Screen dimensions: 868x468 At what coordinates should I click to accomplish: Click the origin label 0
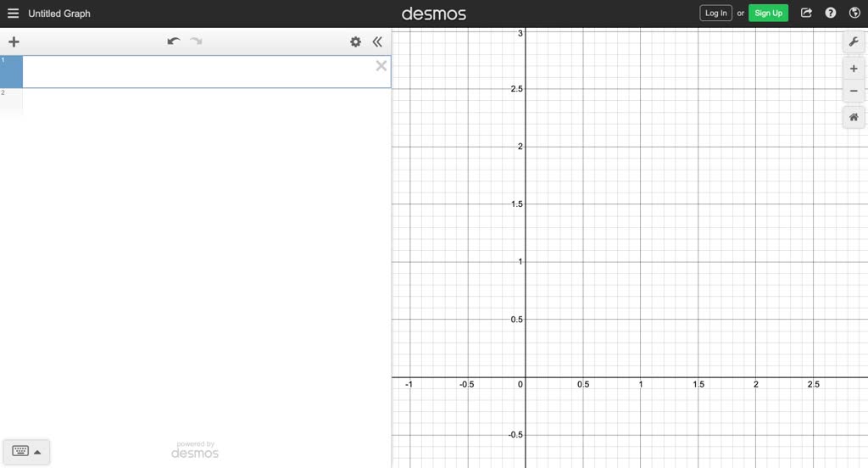(x=520, y=384)
